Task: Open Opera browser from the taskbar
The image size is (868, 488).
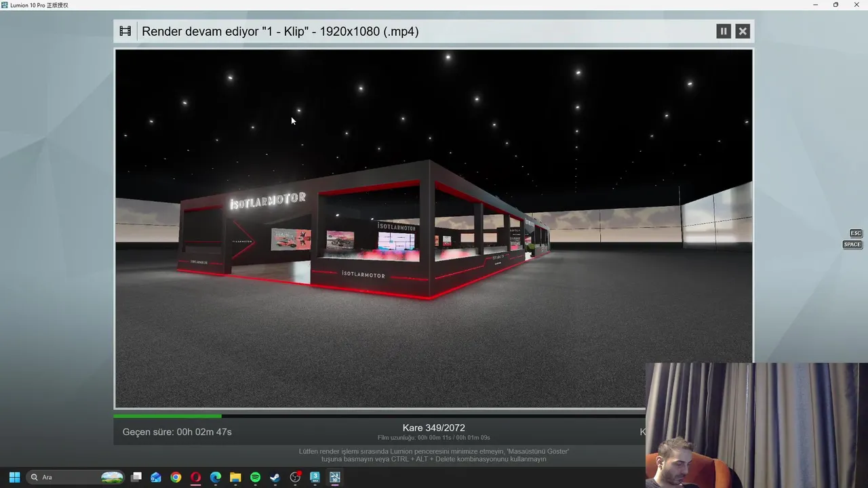Action: [195, 477]
